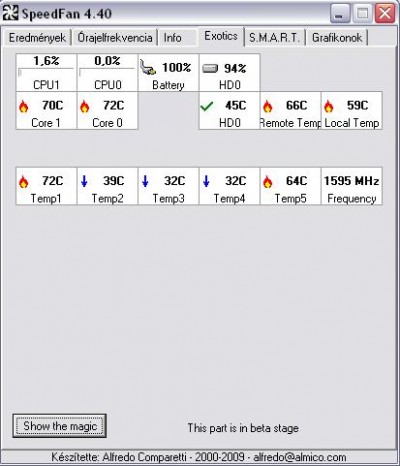The image size is (400, 466).
Task: Click the 32C Temp3 reading
Action: 174,181
